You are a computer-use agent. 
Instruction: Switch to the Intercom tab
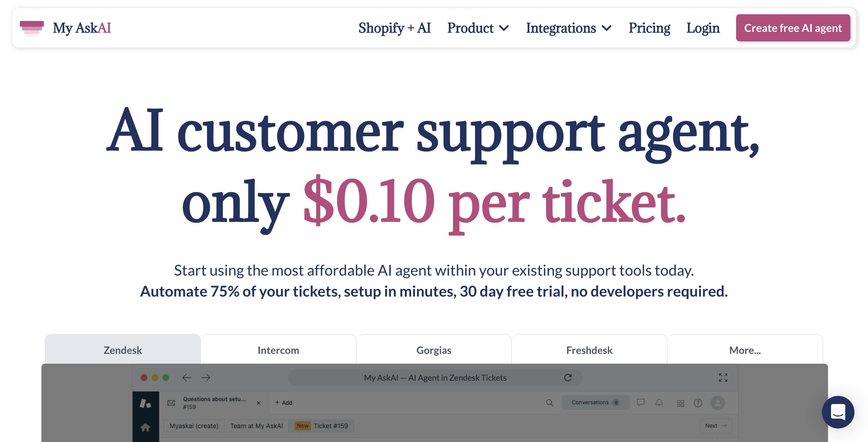[278, 350]
